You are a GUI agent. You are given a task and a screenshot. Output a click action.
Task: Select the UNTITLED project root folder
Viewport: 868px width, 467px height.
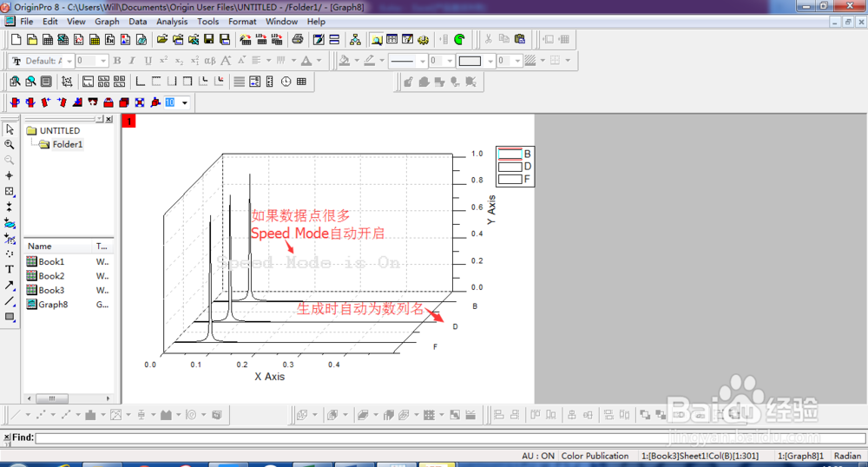54,130
